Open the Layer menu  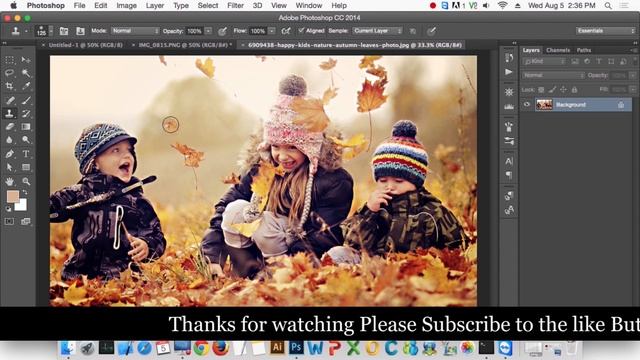tap(155, 6)
